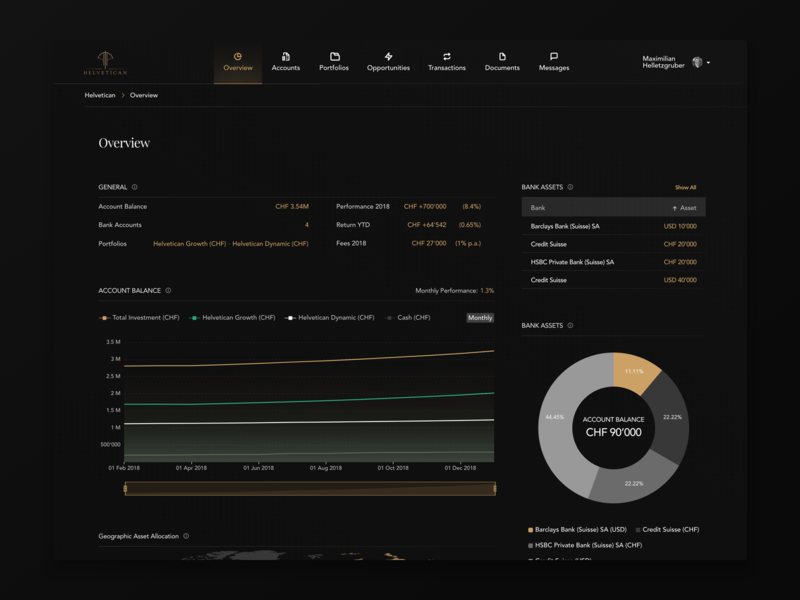Click the Overview pie-chart icon

[238, 57]
